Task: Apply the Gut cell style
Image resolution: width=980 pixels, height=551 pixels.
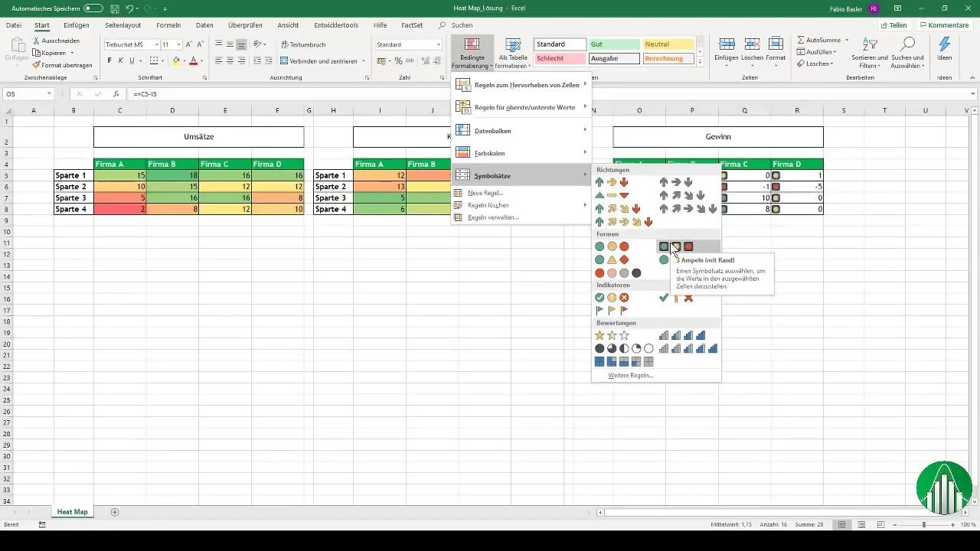Action: point(614,44)
